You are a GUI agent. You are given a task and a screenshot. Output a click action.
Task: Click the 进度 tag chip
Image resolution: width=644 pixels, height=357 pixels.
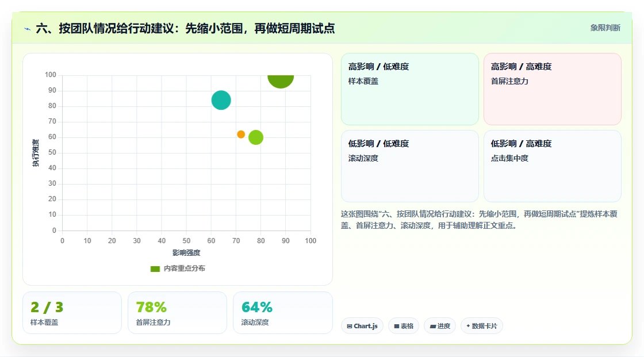click(x=440, y=326)
